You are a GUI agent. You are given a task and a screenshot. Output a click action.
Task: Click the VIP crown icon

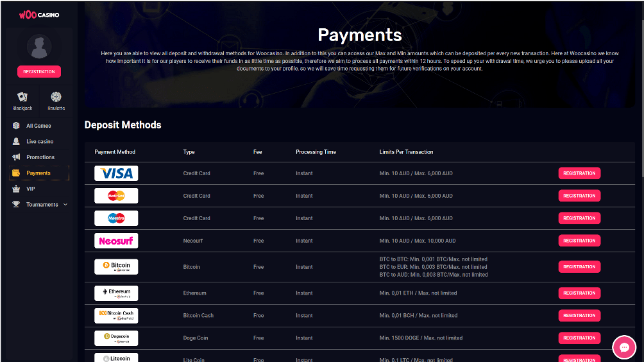[16, 189]
